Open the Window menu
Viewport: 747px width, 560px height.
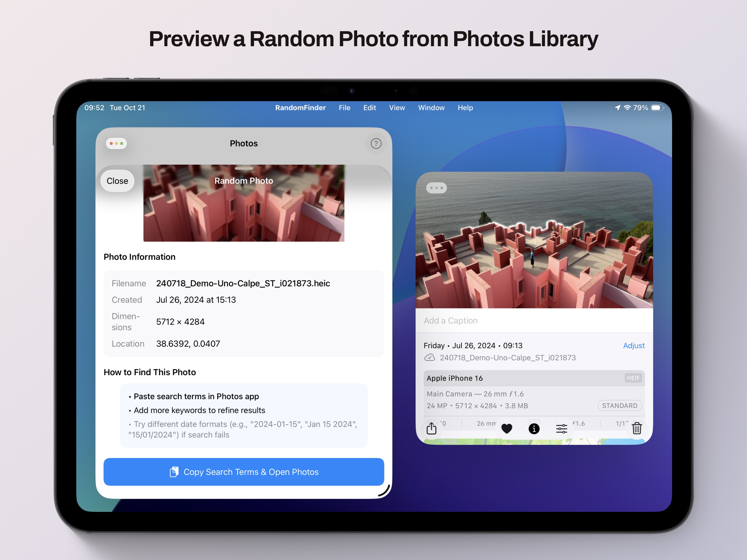[431, 107]
